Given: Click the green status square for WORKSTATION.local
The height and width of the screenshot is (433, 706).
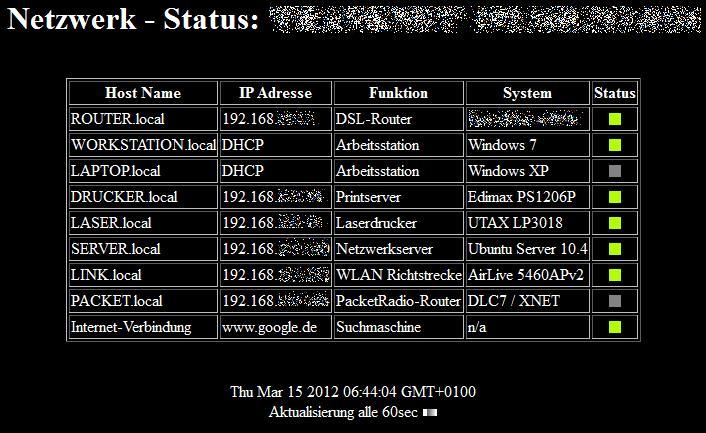Looking at the screenshot, I should (615, 145).
